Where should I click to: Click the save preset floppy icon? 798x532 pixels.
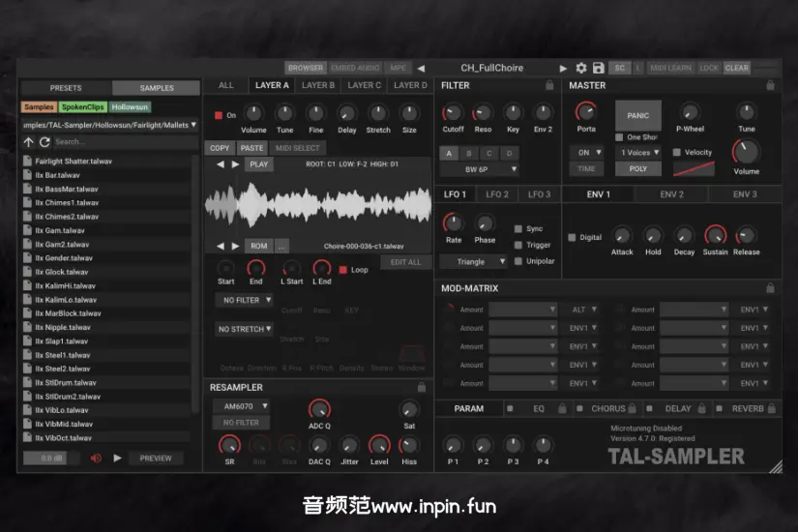coord(599,68)
